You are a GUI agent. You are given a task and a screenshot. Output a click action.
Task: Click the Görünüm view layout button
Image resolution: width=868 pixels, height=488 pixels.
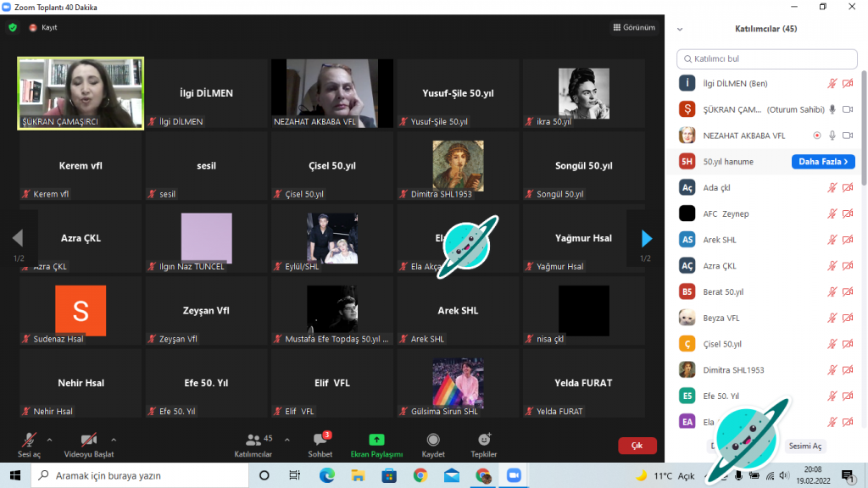point(634,27)
